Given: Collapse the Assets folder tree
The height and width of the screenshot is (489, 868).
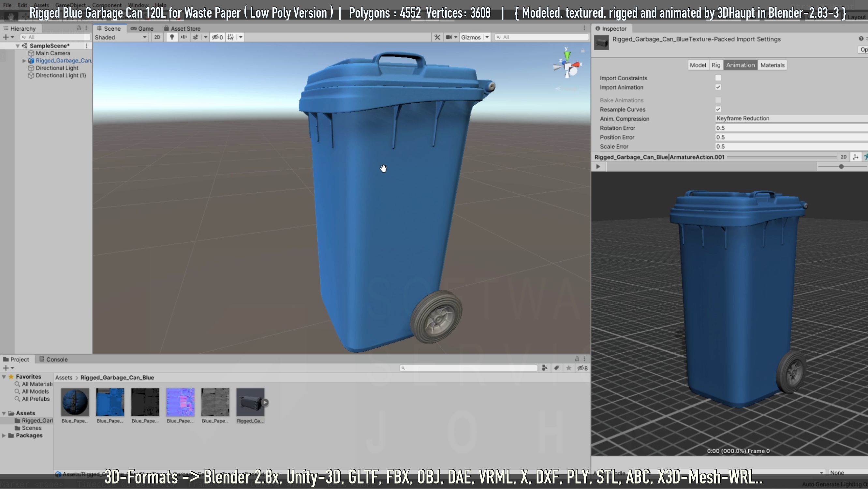Looking at the screenshot, I should pos(4,413).
